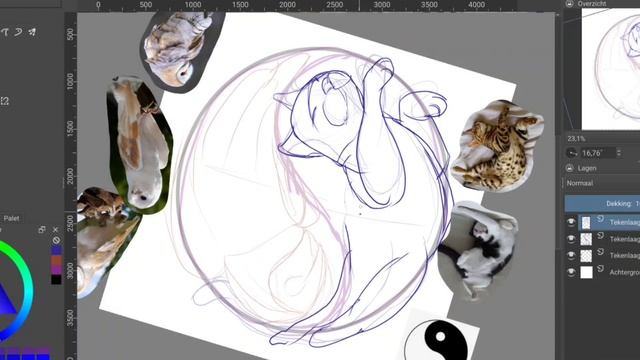The height and width of the screenshot is (360, 640).
Task: Toggle the alpha icon on the highlighted Tekenlaag layer
Action: point(600,218)
